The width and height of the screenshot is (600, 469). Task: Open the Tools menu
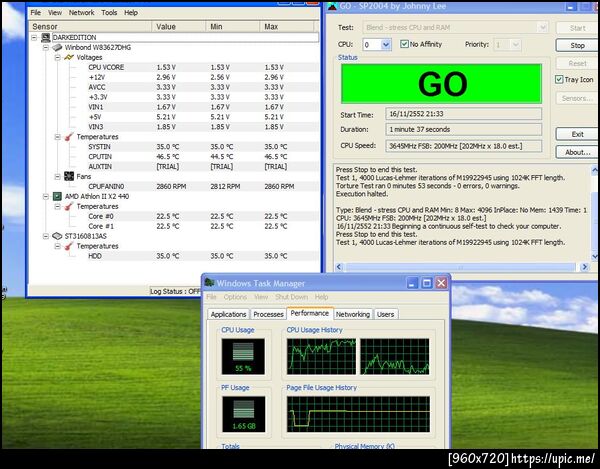pyautogui.click(x=109, y=13)
